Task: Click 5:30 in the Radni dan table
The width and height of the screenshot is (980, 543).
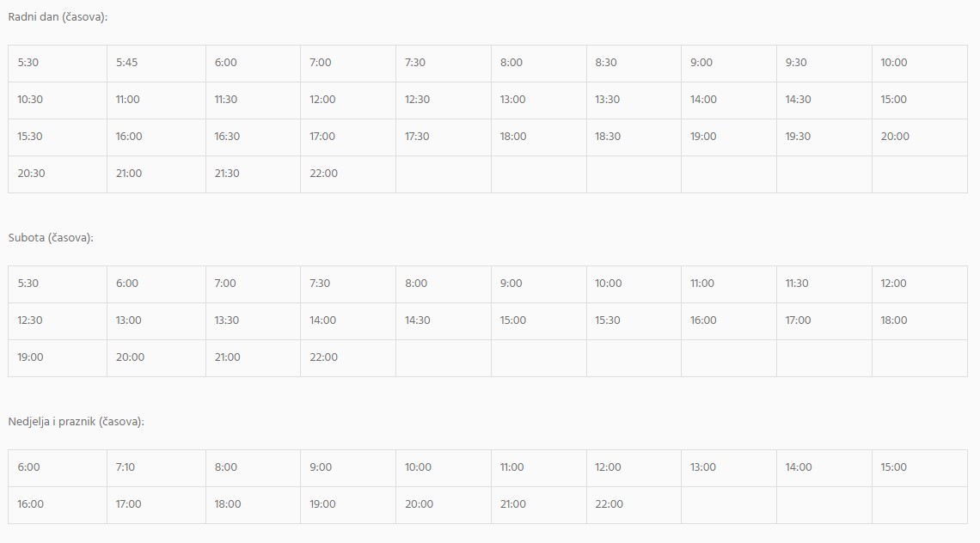Action: point(28,63)
